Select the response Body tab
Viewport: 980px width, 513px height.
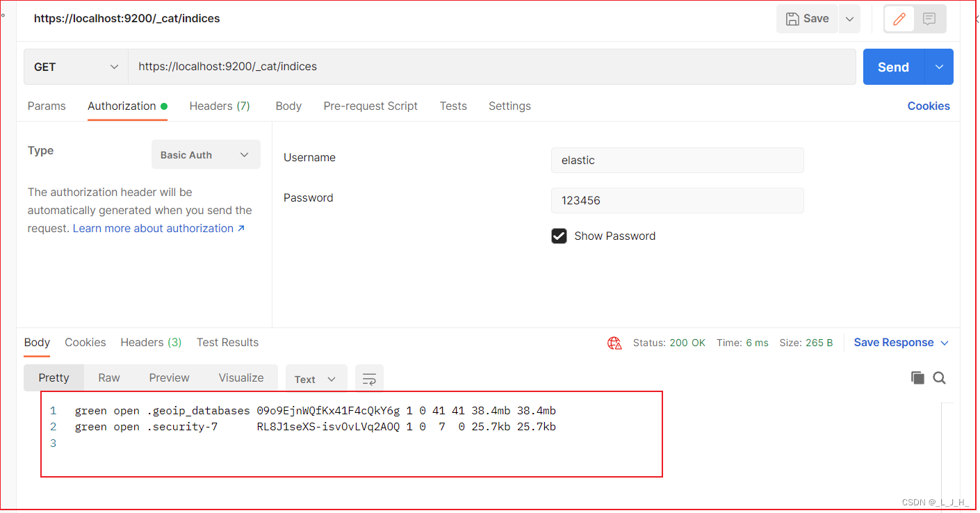coord(37,342)
